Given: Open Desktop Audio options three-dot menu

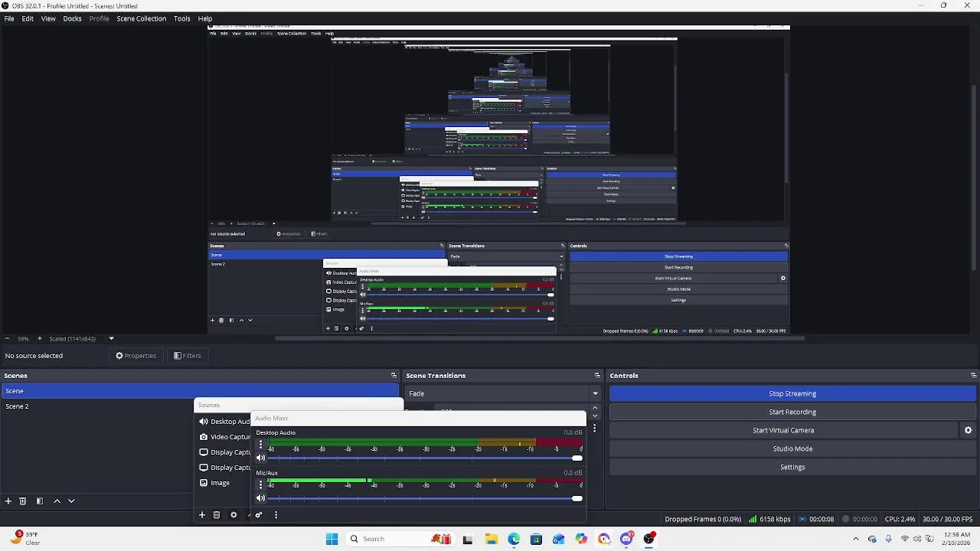Looking at the screenshot, I should 260,445.
